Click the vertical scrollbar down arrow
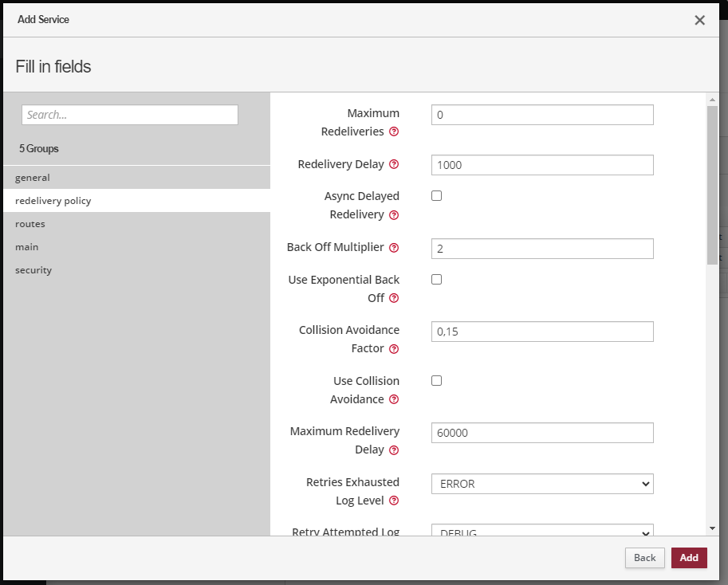The height and width of the screenshot is (585, 728). 712,528
